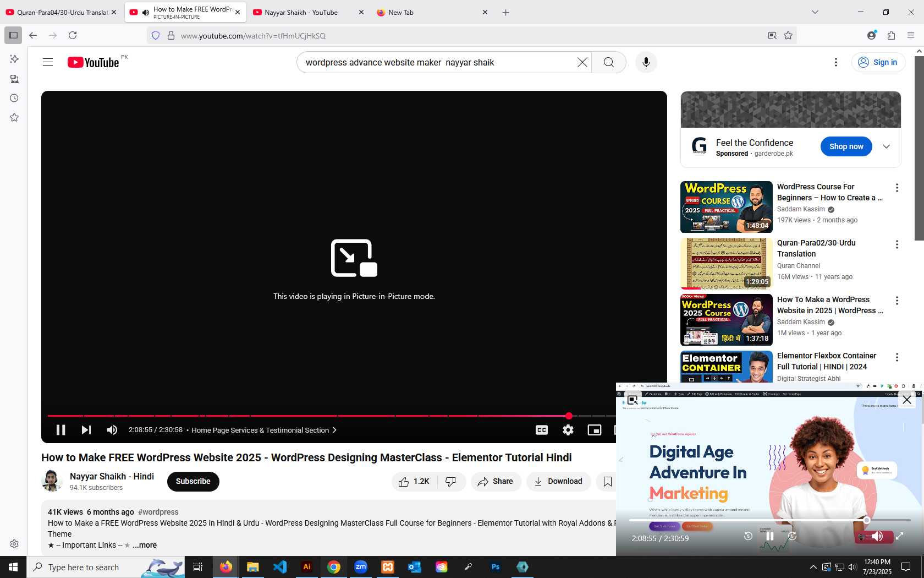The width and height of the screenshot is (924, 578).
Task: Expand description with ...more
Action: point(145,545)
